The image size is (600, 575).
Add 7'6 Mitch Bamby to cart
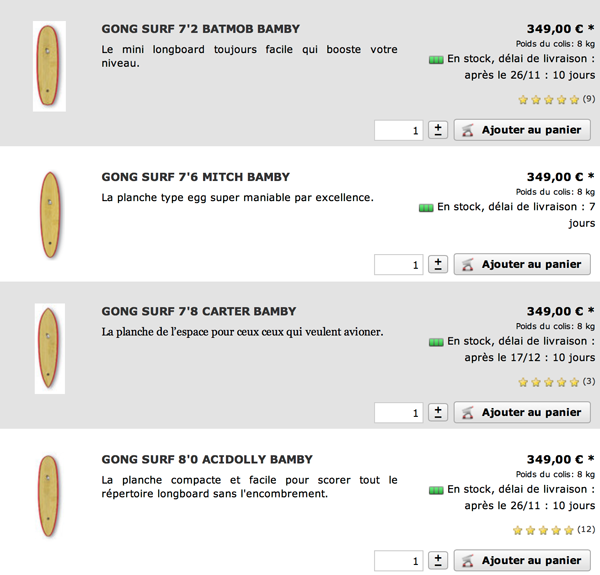tap(522, 264)
